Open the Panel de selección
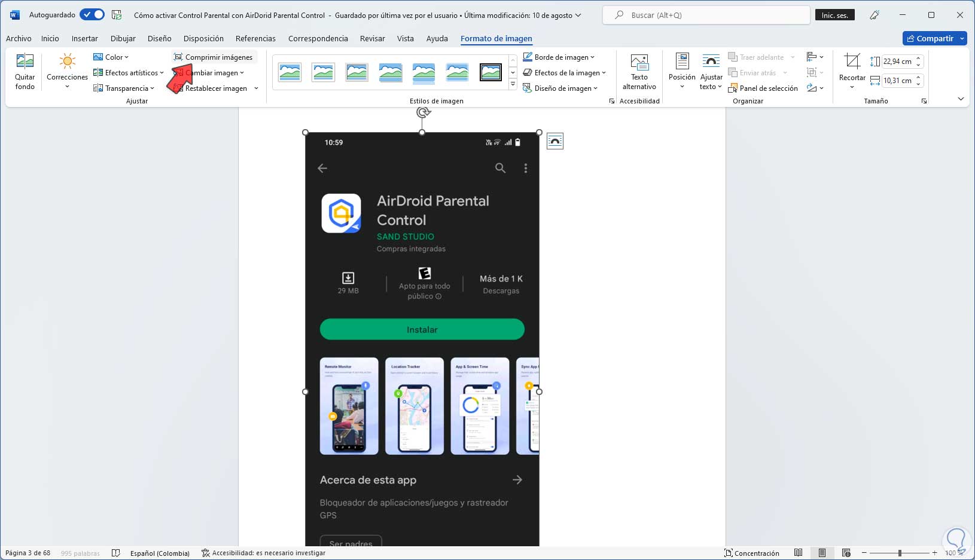The width and height of the screenshot is (975, 560). [763, 88]
